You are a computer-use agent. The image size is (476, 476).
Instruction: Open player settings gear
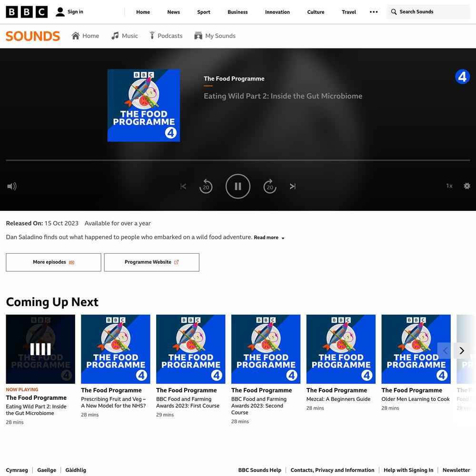(x=467, y=186)
